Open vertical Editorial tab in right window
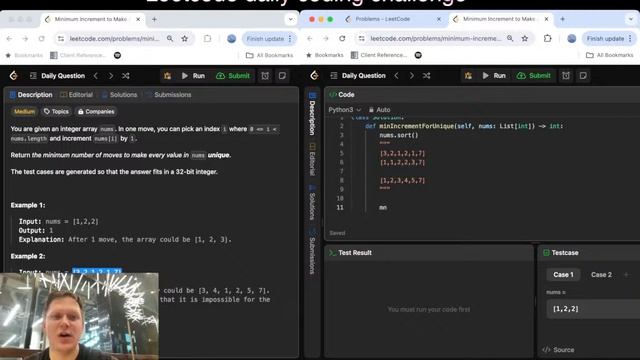 pyautogui.click(x=312, y=159)
